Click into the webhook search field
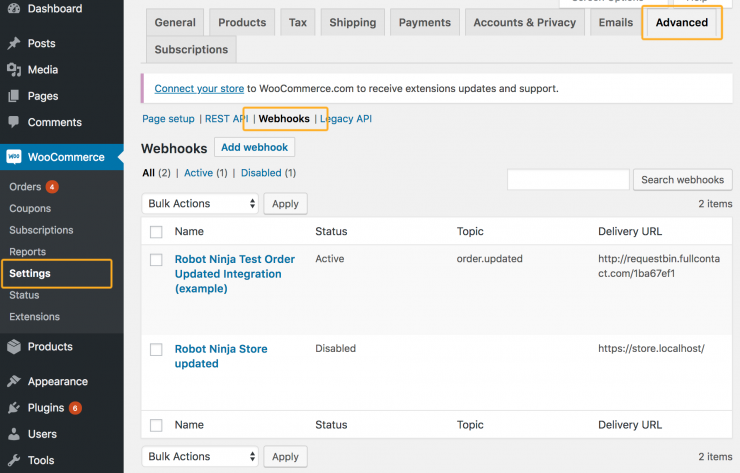 pyautogui.click(x=568, y=180)
